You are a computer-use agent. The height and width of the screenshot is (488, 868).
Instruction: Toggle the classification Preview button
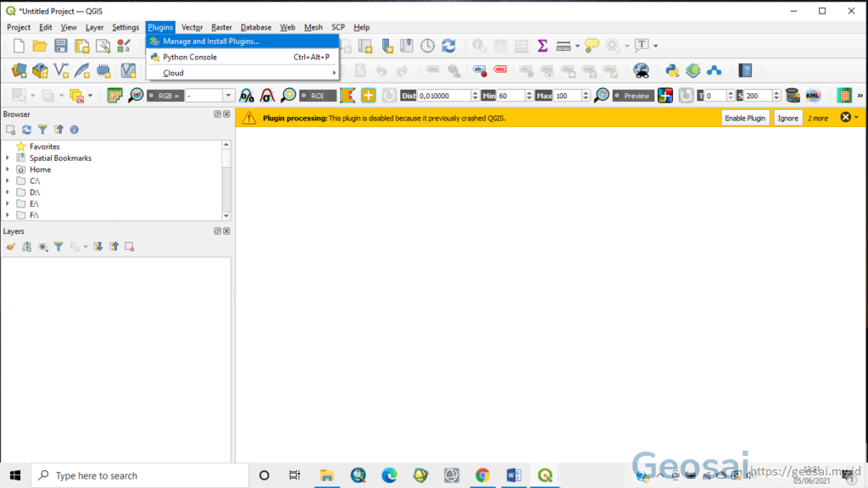pos(632,96)
